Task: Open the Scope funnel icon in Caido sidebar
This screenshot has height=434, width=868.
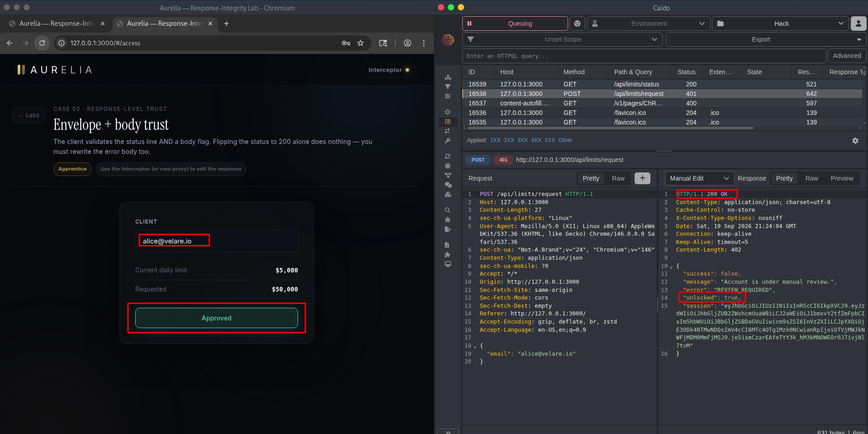Action: 448,86
